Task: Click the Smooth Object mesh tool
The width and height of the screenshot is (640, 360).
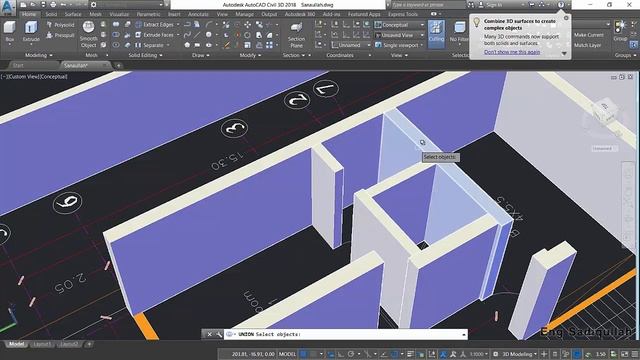Action: tap(88, 34)
